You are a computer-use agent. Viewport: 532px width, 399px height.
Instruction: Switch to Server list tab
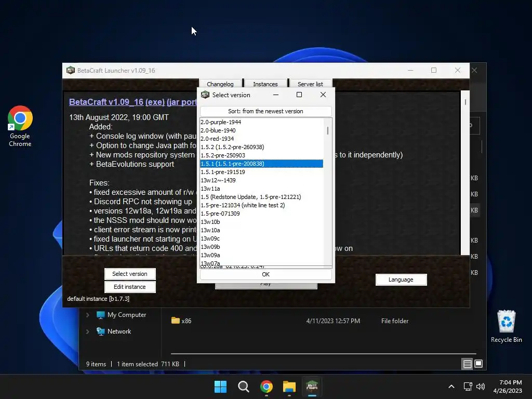click(x=311, y=84)
